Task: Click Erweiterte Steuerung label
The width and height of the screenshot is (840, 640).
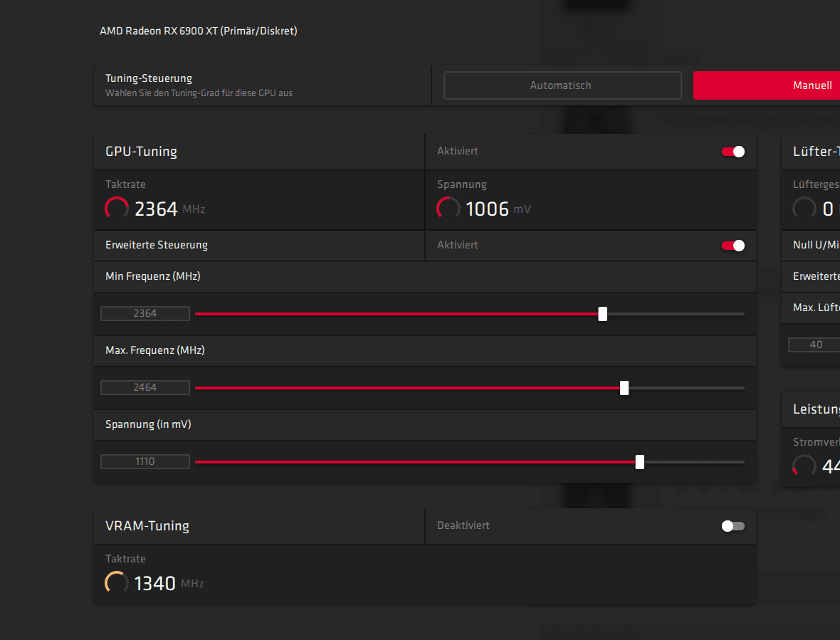Action: pyautogui.click(x=157, y=245)
